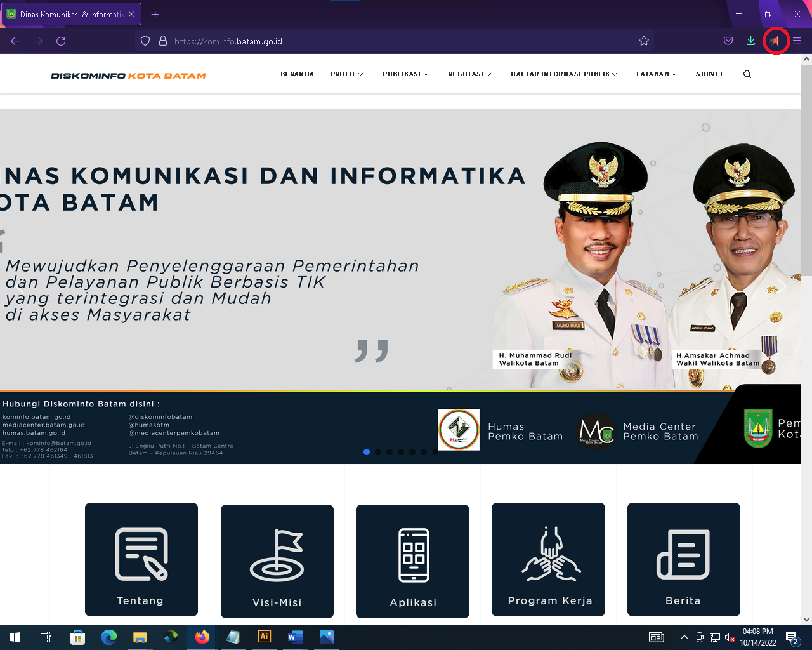Screen dimensions: 812x650
Task: Select the fourth carousel slide dot
Action: 401,452
